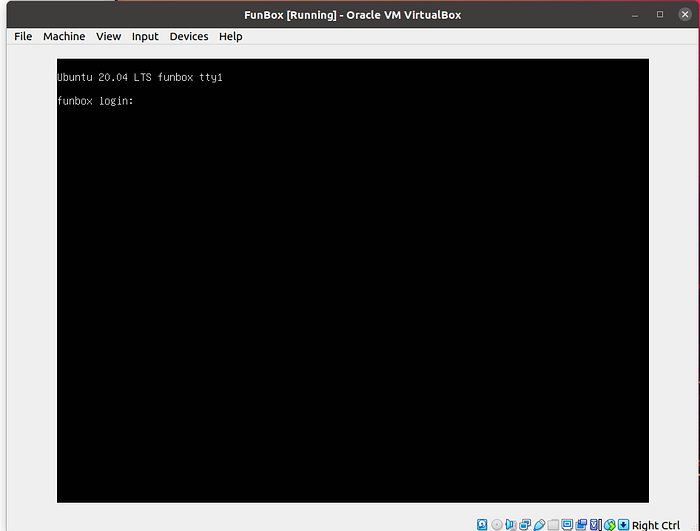This screenshot has width=700, height=531.
Task: Click the Right Ctrl host key label
Action: (656, 525)
